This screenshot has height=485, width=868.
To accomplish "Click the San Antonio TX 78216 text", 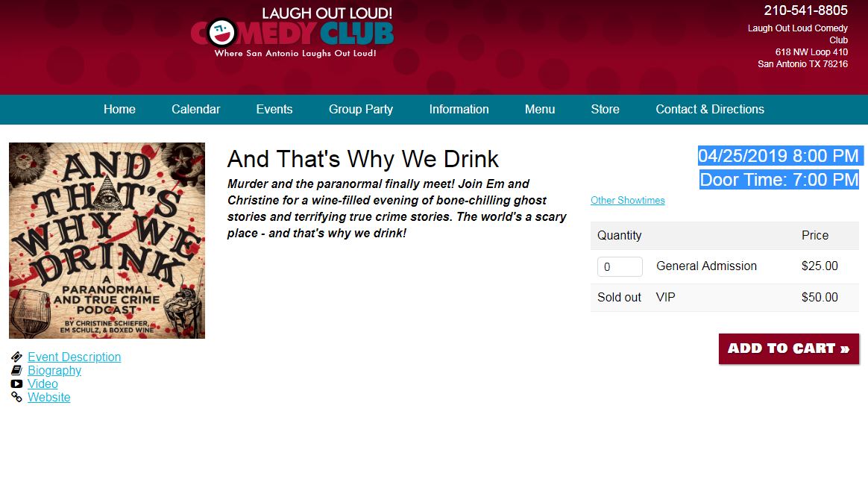I will point(802,64).
